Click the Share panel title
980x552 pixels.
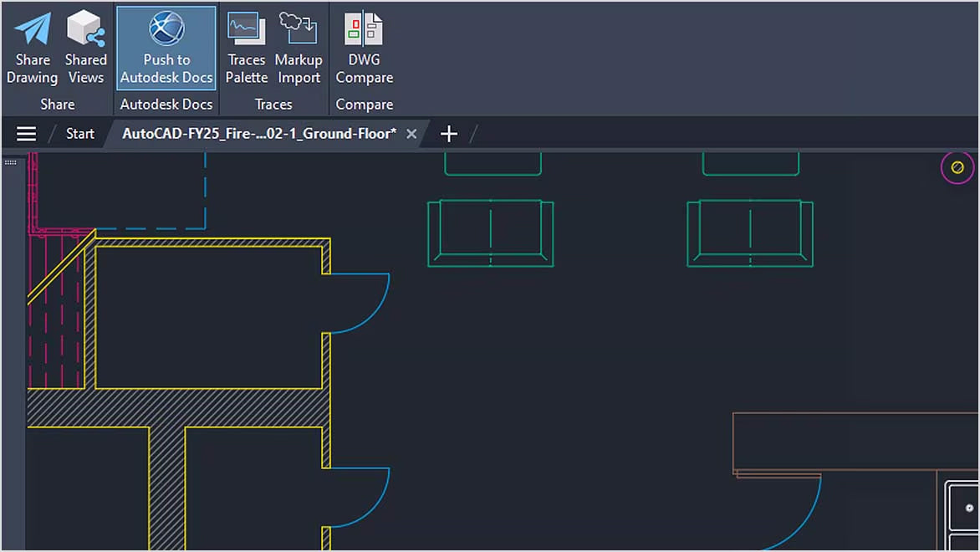57,105
